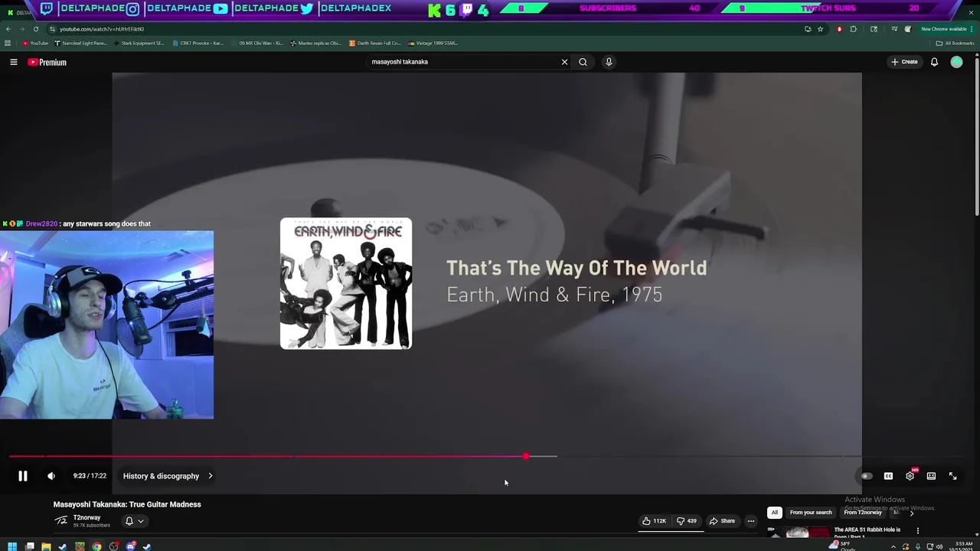Open Stark Equipment bookmark
980x551 pixels.
(x=139, y=43)
